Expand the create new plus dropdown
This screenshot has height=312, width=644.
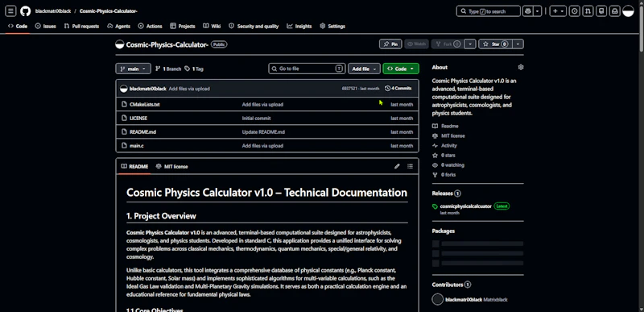pyautogui.click(x=558, y=11)
